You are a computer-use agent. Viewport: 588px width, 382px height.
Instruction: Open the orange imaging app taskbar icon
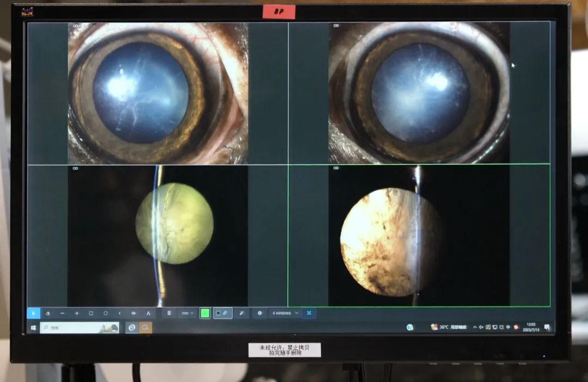tap(145, 328)
